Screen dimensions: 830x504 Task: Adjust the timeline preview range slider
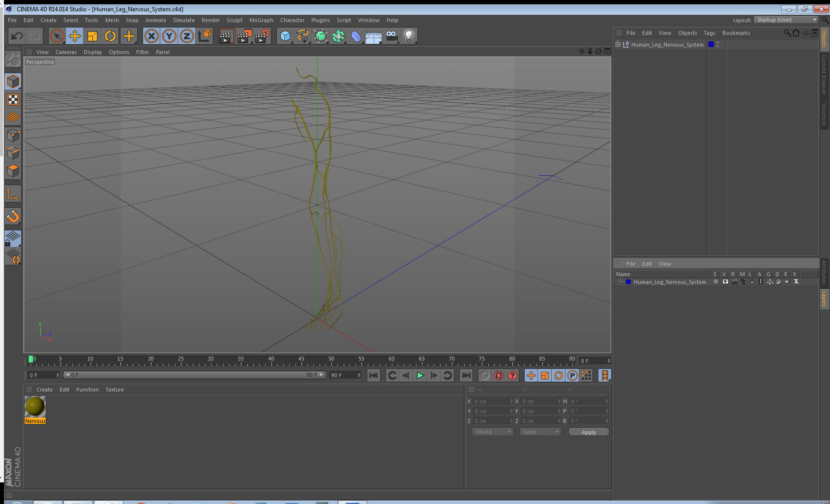[194, 375]
